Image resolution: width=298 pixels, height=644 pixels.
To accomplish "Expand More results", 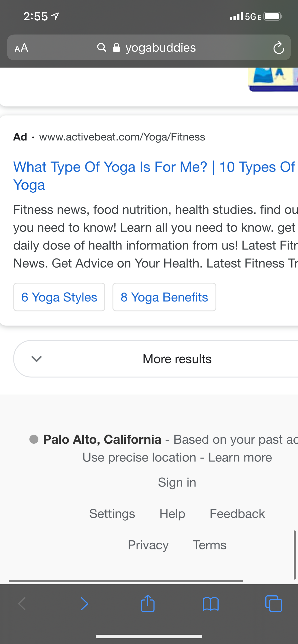I will point(177,359).
